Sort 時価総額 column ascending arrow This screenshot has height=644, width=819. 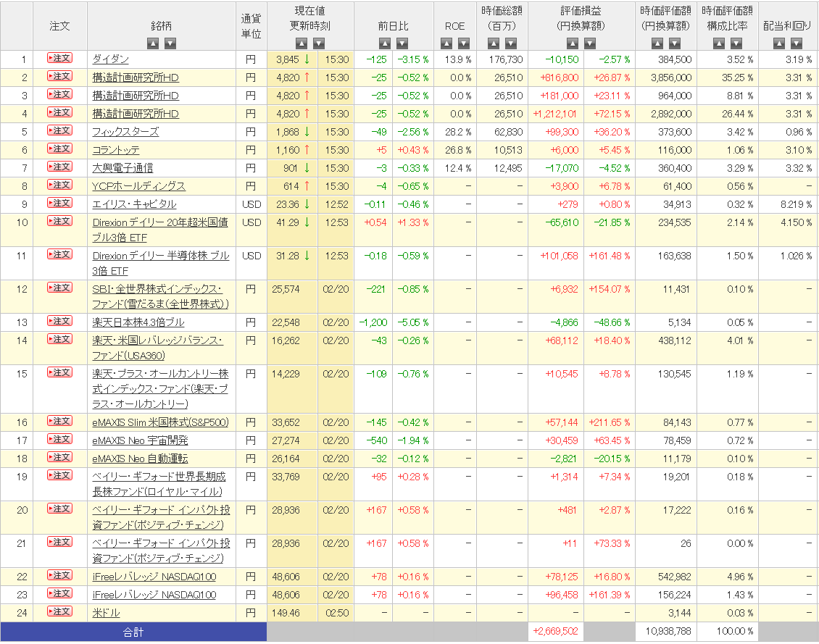pyautogui.click(x=494, y=43)
